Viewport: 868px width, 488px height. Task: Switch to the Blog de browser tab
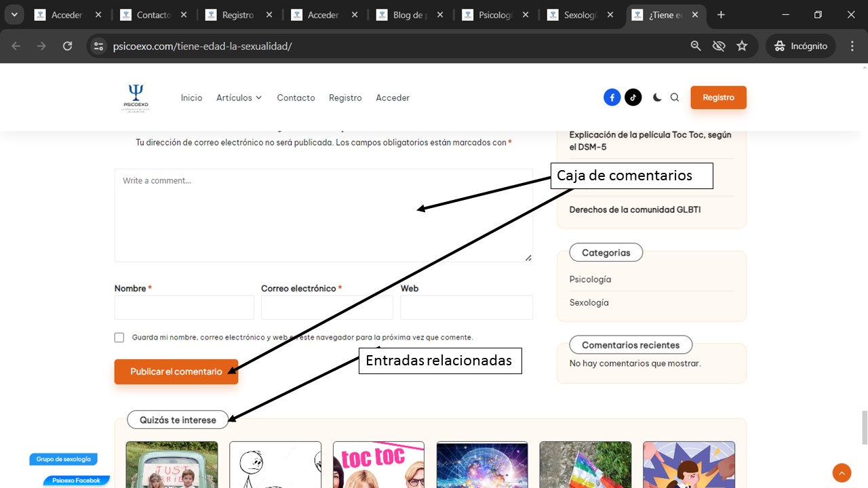pyautogui.click(x=408, y=15)
